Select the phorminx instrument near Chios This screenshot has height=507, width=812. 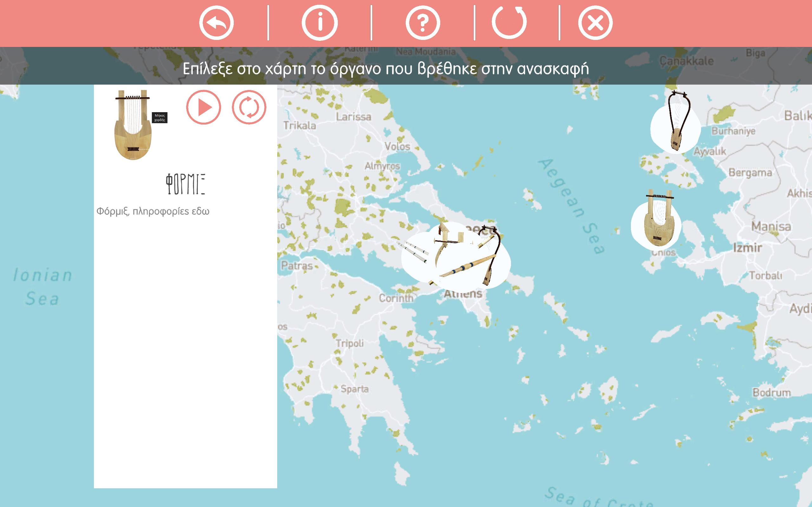tap(657, 223)
